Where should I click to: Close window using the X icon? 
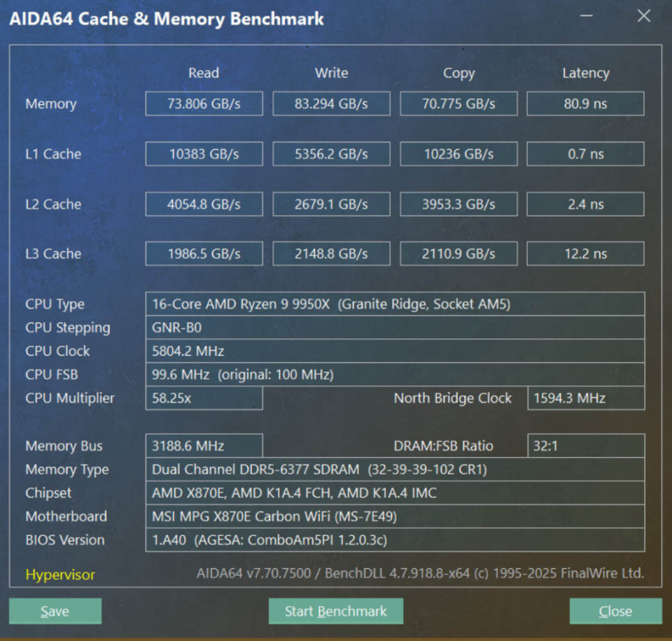tap(644, 16)
